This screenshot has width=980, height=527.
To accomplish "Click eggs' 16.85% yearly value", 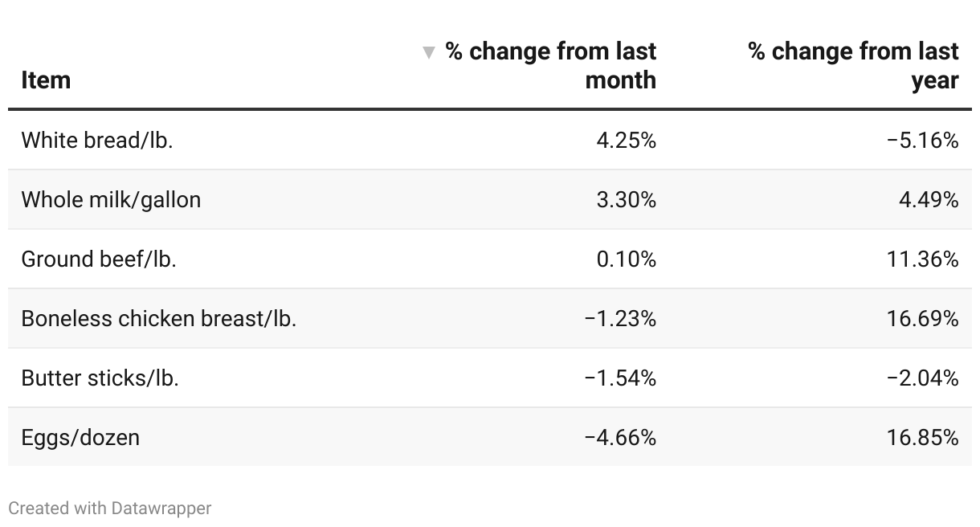I will (x=928, y=437).
